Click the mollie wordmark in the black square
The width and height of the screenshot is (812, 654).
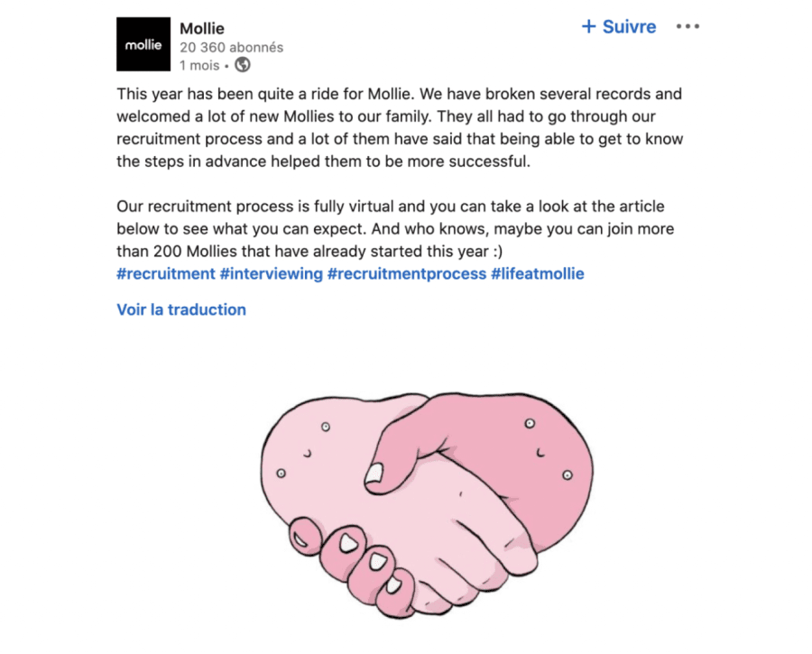[x=143, y=45]
